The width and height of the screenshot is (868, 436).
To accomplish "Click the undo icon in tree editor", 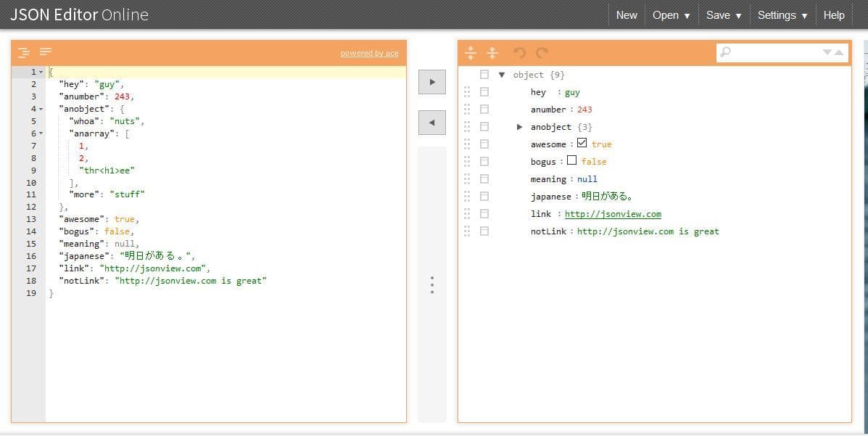I will tap(519, 53).
